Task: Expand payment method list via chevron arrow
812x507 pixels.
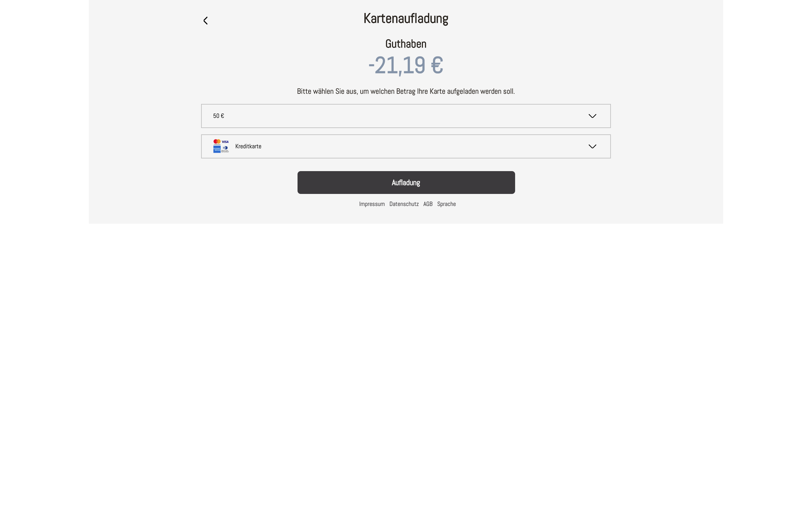Action: click(x=592, y=146)
